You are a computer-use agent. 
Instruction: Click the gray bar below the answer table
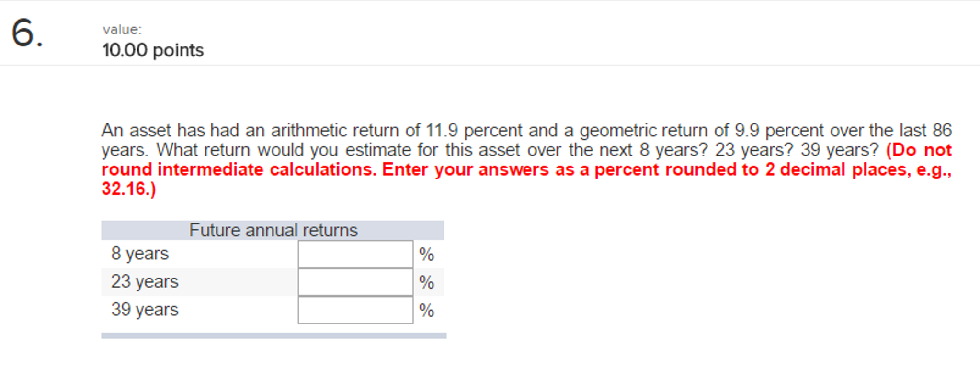[x=273, y=335]
